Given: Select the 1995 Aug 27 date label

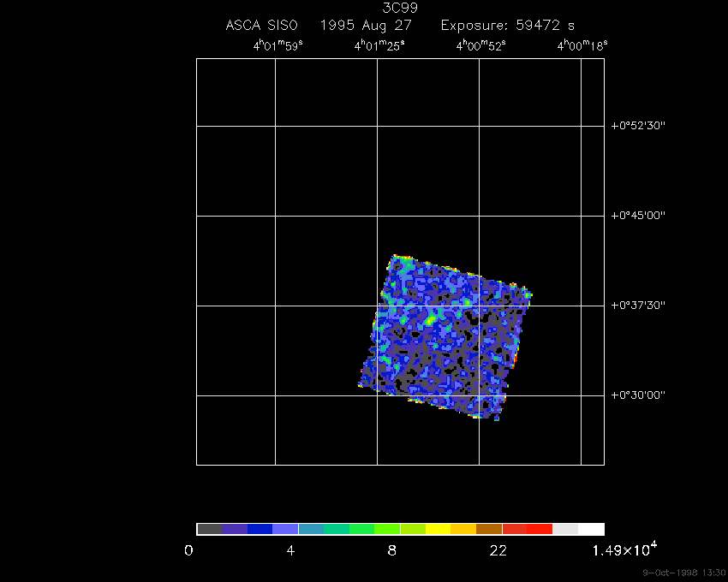Looking at the screenshot, I should (366, 25).
